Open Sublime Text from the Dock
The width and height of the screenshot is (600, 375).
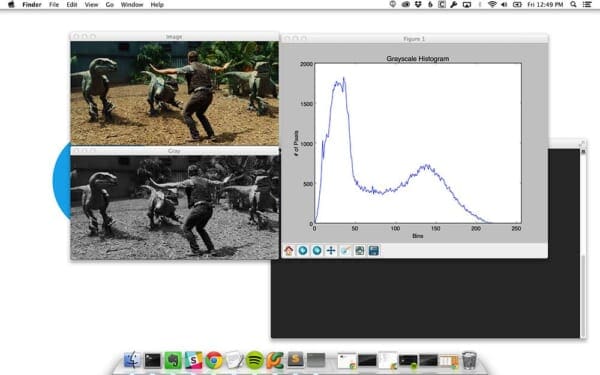coord(295,360)
